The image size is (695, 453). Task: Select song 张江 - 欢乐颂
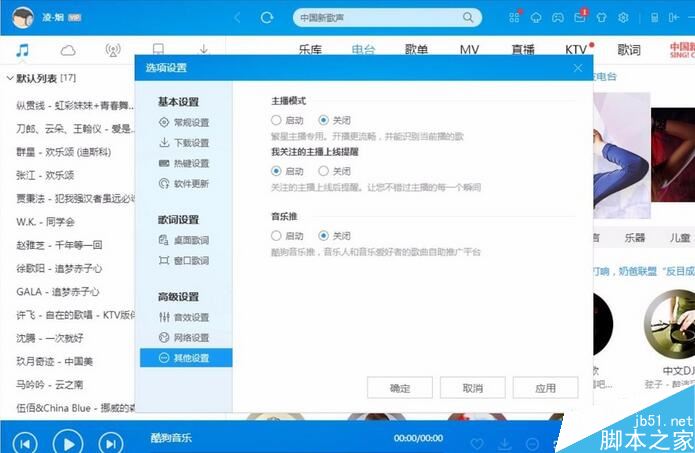[45, 176]
